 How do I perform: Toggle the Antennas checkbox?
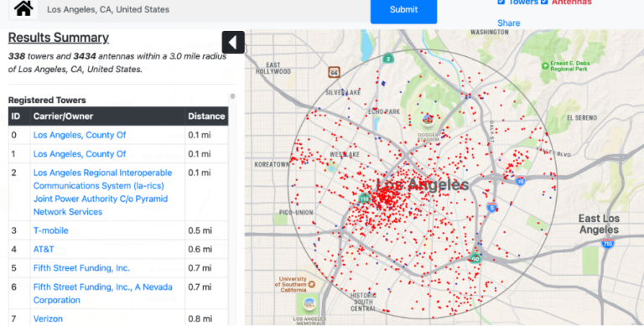(544, 2)
